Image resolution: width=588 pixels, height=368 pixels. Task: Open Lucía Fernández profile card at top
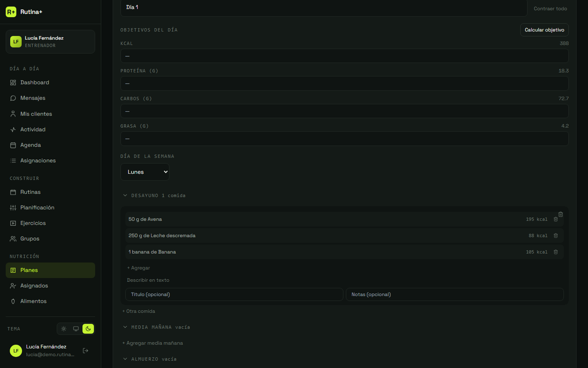click(50, 42)
